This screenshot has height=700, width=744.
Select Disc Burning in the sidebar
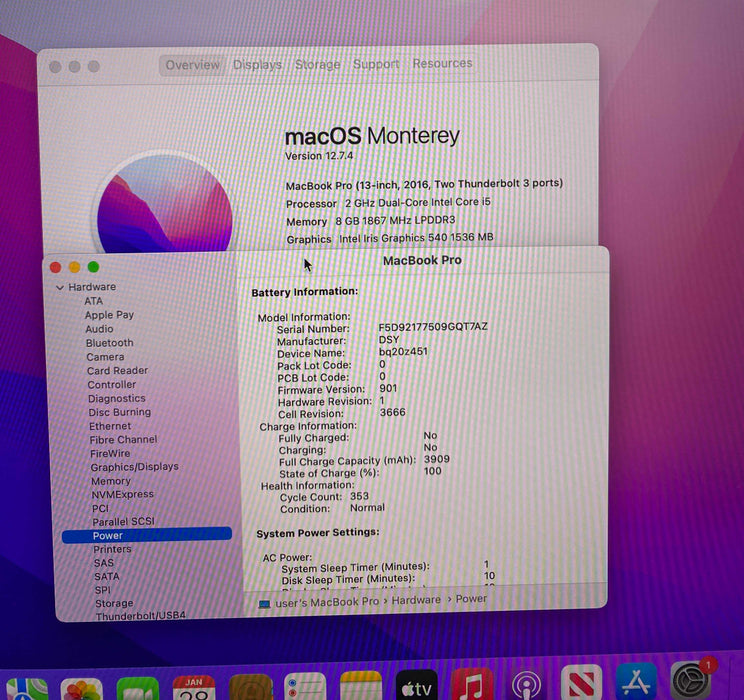coord(120,412)
